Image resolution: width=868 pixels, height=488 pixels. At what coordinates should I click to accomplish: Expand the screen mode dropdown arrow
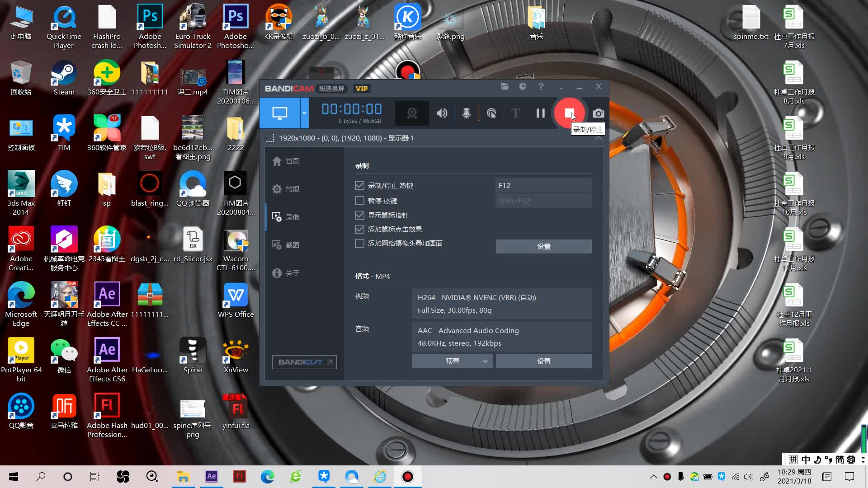(x=304, y=113)
